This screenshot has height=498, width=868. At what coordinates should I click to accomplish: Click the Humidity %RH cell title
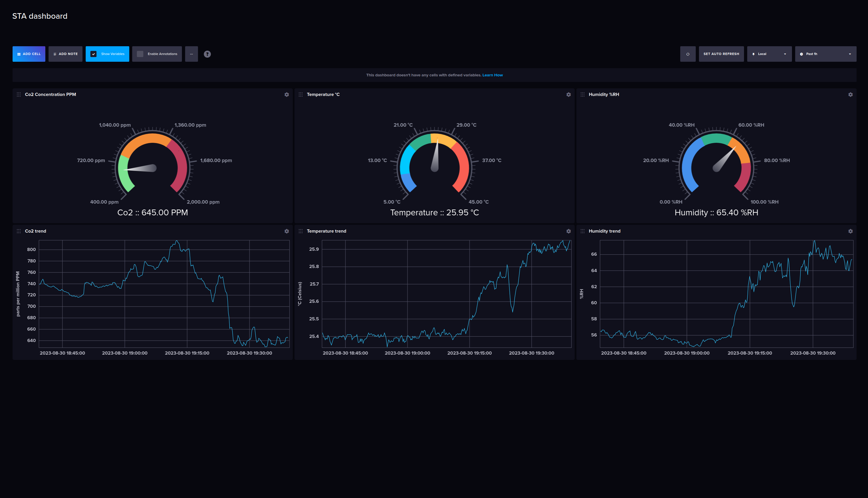tap(604, 95)
